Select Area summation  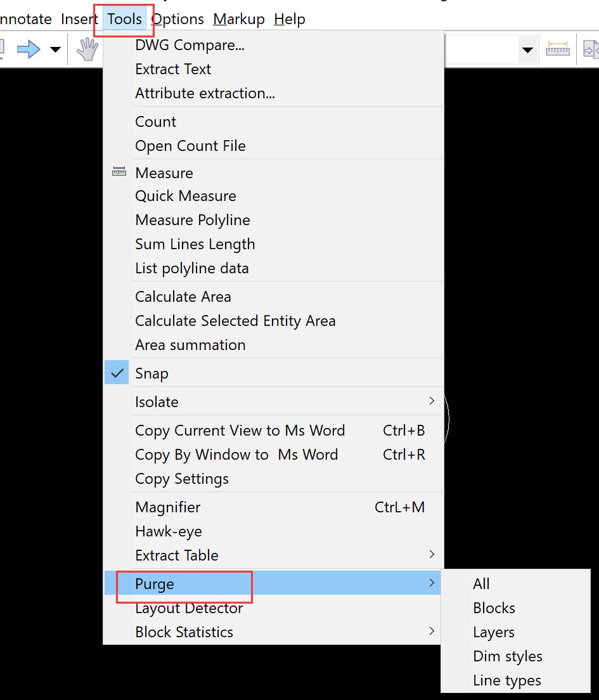point(190,344)
